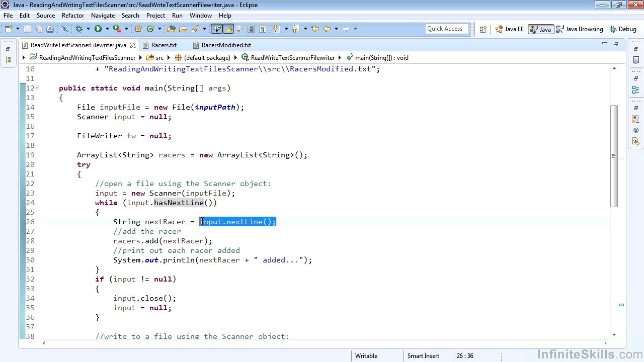Click the Outline view icon on right trim

(636, 90)
